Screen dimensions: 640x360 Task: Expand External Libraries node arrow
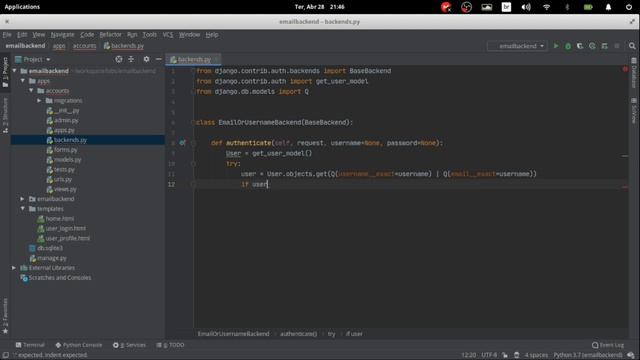[x=14, y=268]
